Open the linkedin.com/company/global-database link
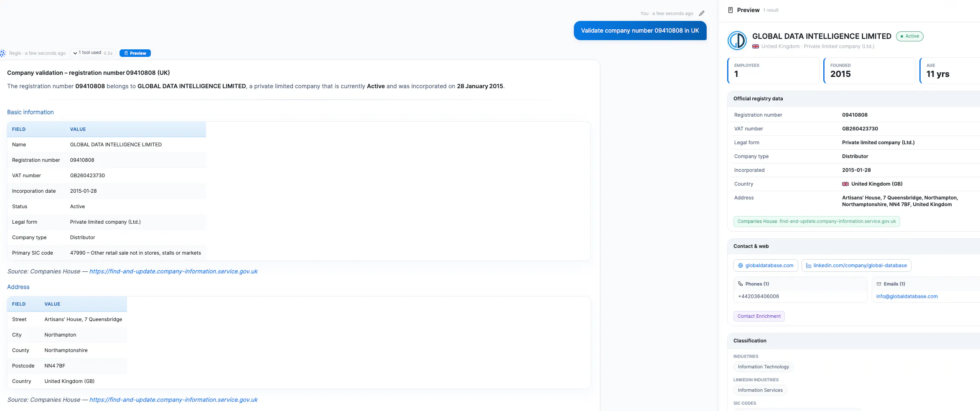 pyautogui.click(x=856, y=265)
